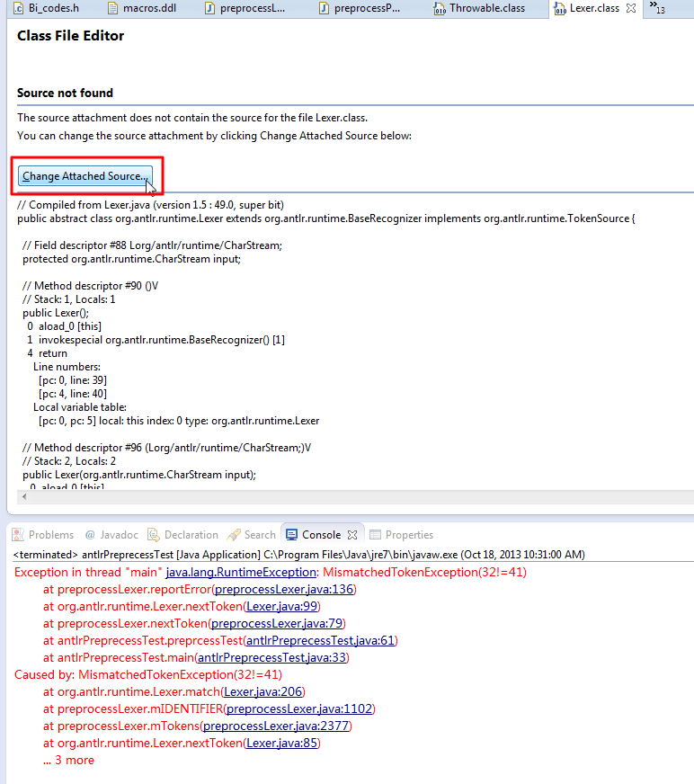Viewport: 694px width, 784px height.
Task: Open Lexer.java:99 stack trace link
Action: 282,606
